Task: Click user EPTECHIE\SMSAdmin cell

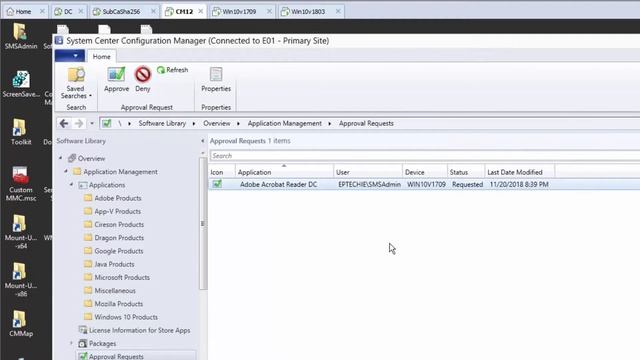Action: tap(369, 184)
